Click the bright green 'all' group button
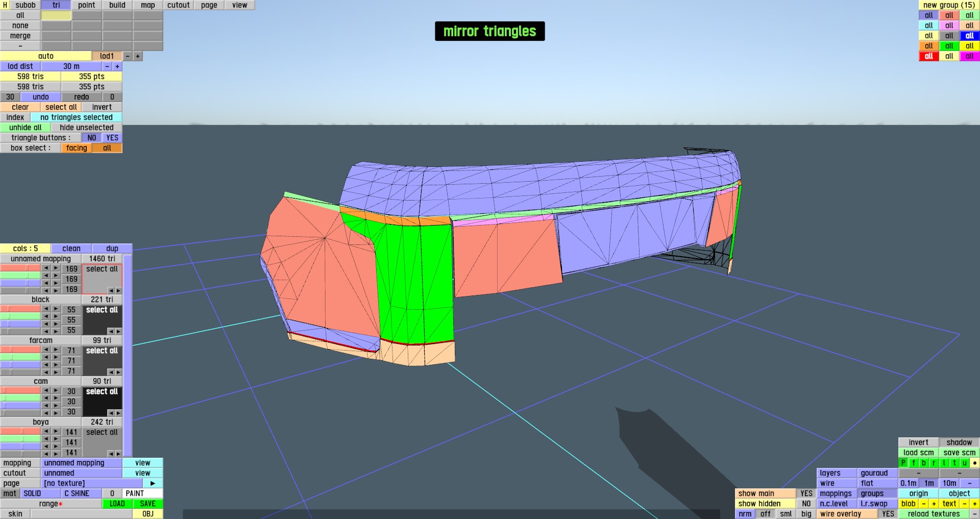Viewport: 980px width, 519px height. 949,46
